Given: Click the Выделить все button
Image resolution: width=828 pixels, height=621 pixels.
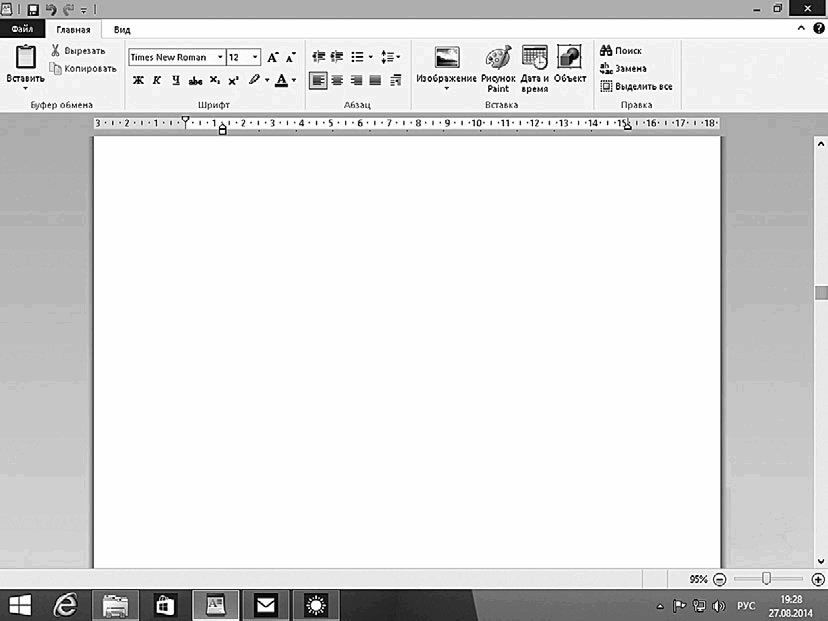Looking at the screenshot, I should click(x=636, y=86).
